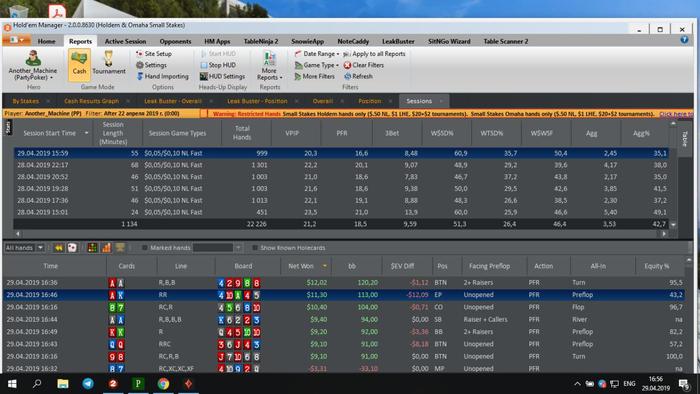Viewport: 700px width, 394px height.
Task: Click the trophy icon in hands toolbar
Action: [x=120, y=248]
